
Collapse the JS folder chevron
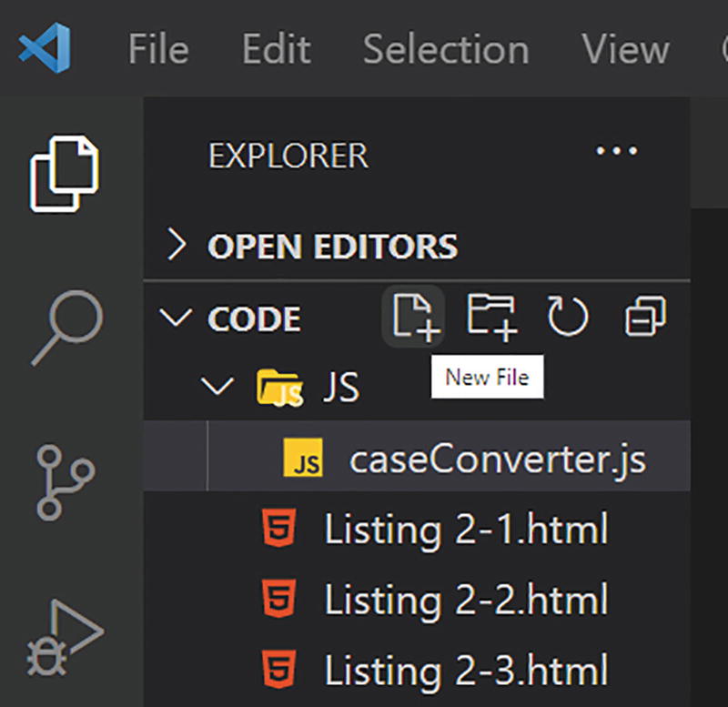pos(217,388)
